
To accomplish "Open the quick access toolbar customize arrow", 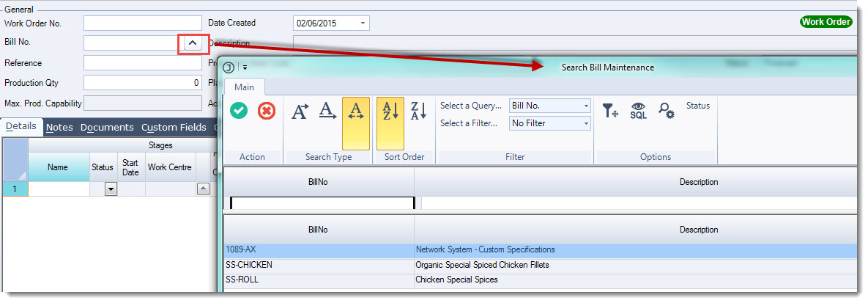I will [x=245, y=67].
